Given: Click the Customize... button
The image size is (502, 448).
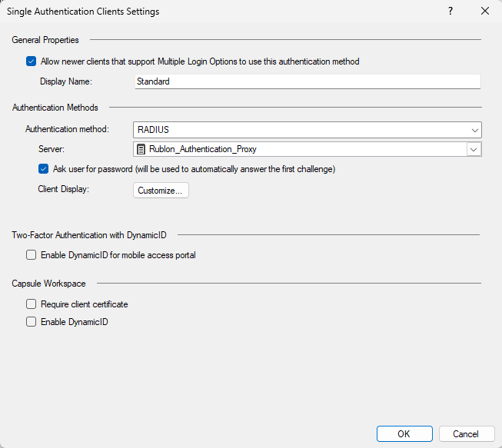Looking at the screenshot, I should coord(161,191).
